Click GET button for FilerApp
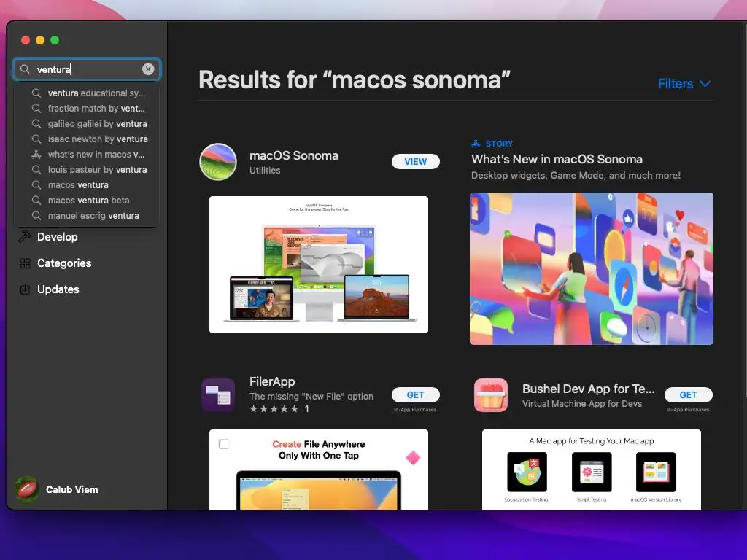Image resolution: width=747 pixels, height=560 pixels. coord(415,394)
